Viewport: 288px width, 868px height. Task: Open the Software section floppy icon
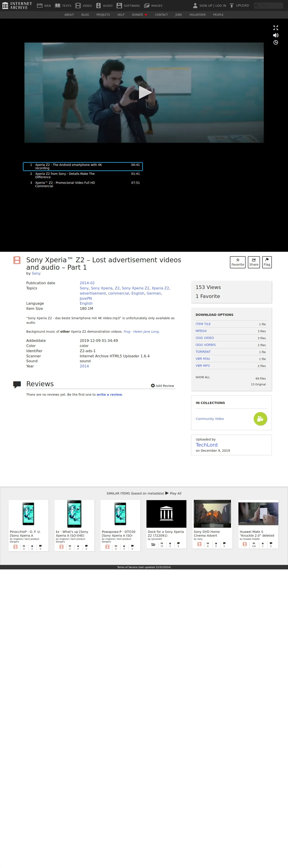(119, 6)
